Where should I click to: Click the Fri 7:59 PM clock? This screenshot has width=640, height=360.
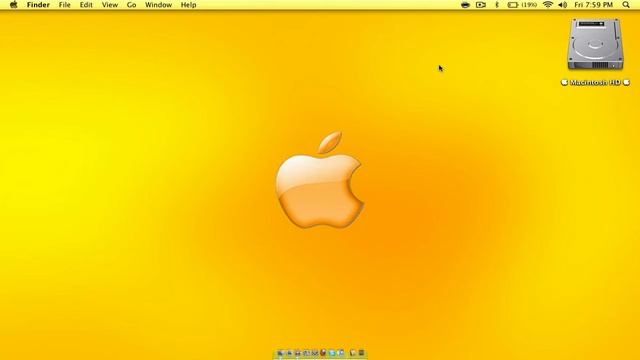(593, 5)
